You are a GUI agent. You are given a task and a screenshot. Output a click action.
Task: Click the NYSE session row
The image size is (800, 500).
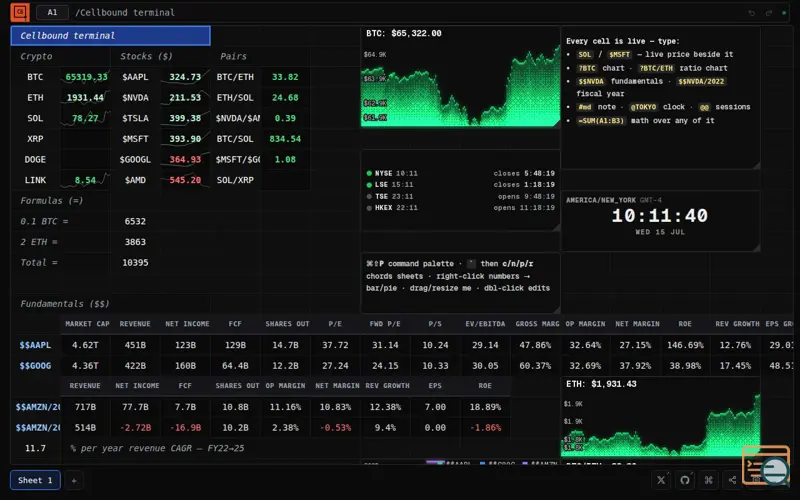(460, 173)
